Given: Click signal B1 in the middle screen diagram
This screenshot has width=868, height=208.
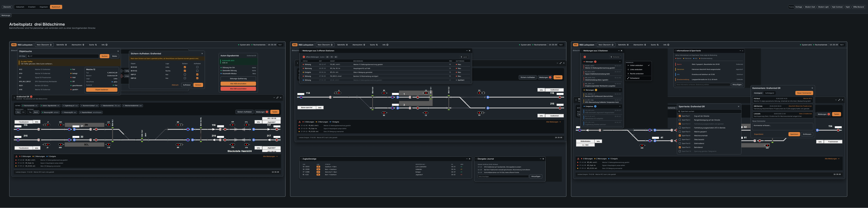Looking at the screenshot, I should pyautogui.click(x=384, y=93).
